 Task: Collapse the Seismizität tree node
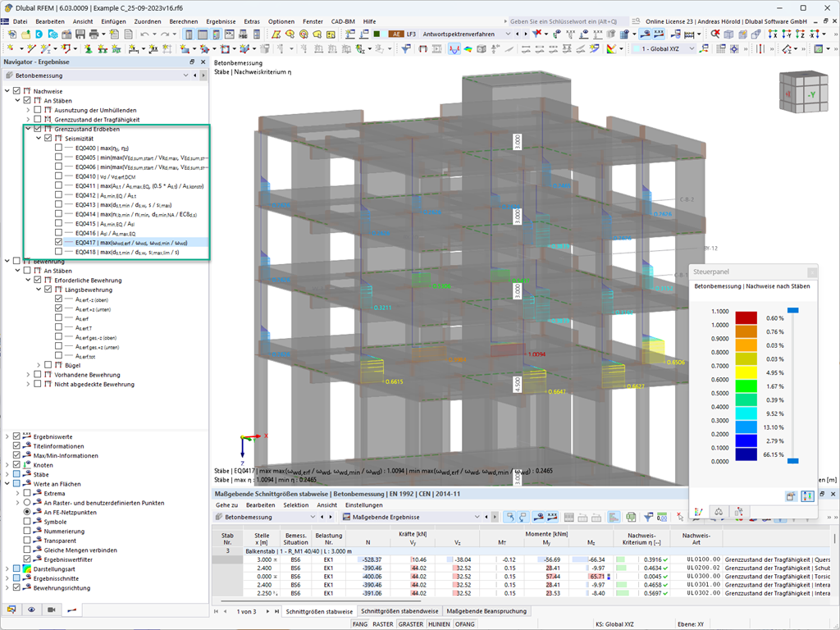[39, 138]
